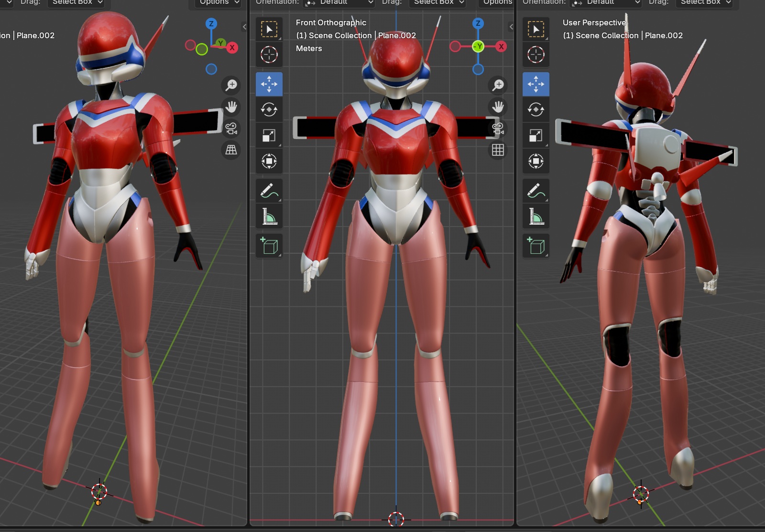
Task: Switch perspective/orthographic grid in middle viewport
Action: [498, 150]
